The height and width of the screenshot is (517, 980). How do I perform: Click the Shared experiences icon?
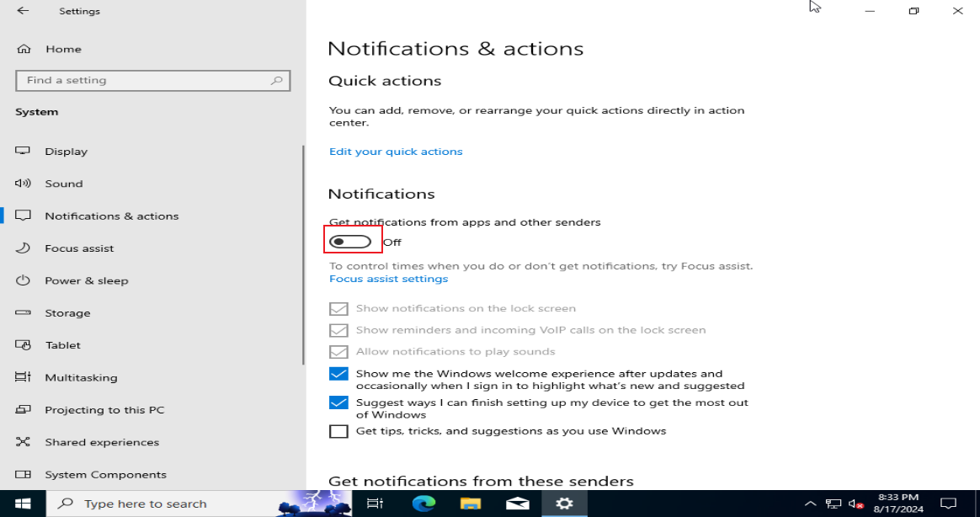[x=23, y=442]
